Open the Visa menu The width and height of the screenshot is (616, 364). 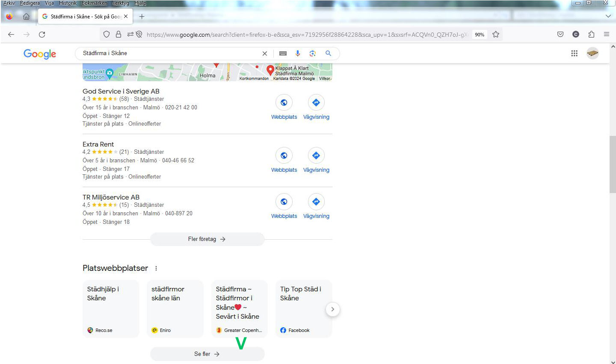point(49,3)
